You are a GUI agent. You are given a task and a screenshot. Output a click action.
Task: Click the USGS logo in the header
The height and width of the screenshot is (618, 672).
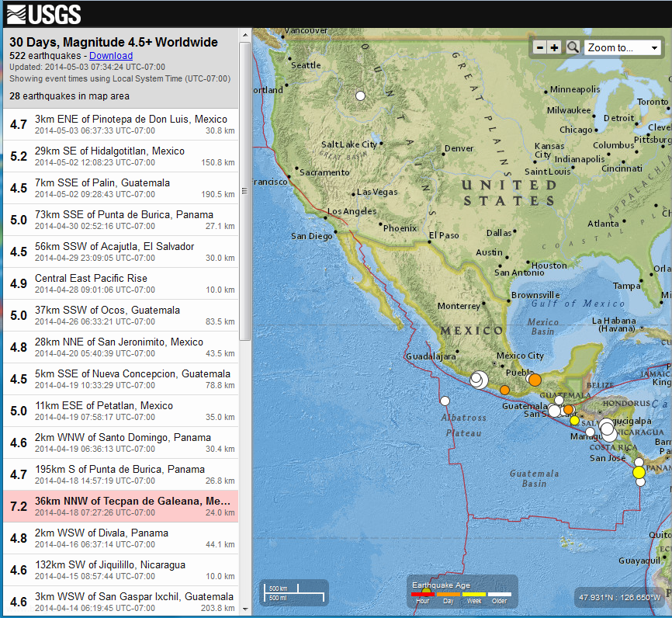(x=43, y=15)
